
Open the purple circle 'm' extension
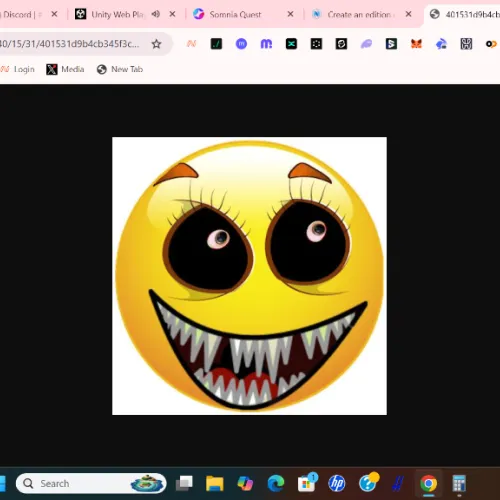click(x=241, y=44)
